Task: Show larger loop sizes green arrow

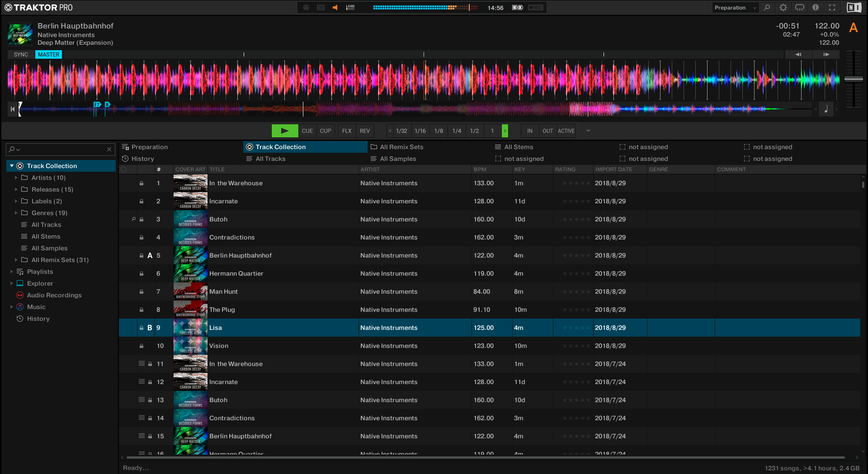Action: coord(505,131)
